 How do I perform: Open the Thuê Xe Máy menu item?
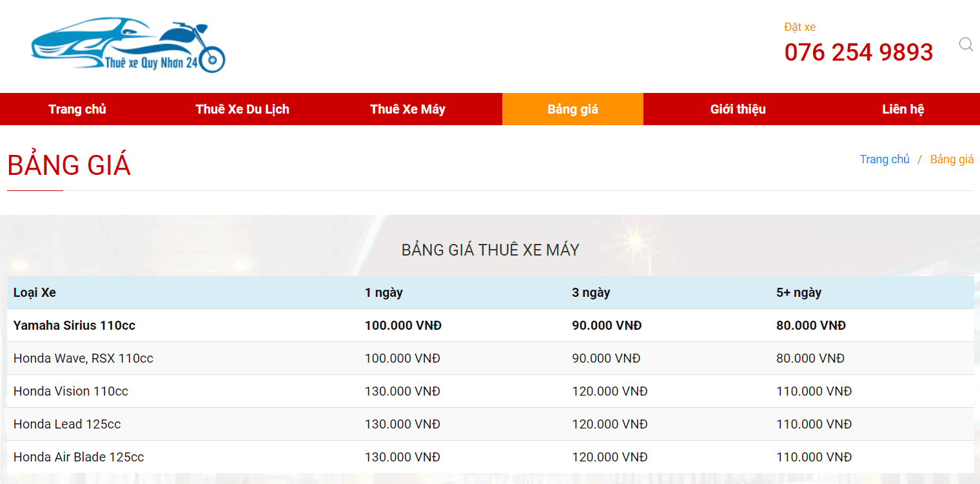click(407, 109)
